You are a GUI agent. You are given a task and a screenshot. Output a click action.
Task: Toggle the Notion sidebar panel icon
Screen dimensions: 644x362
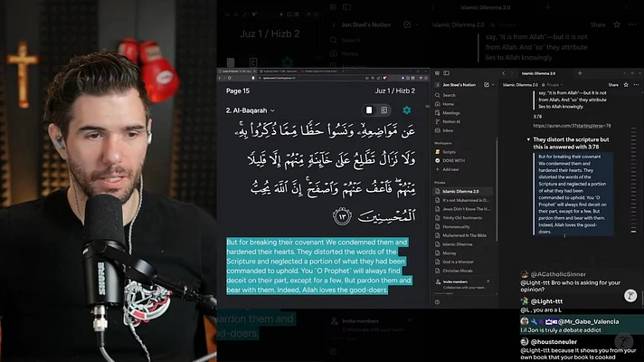pos(447,73)
